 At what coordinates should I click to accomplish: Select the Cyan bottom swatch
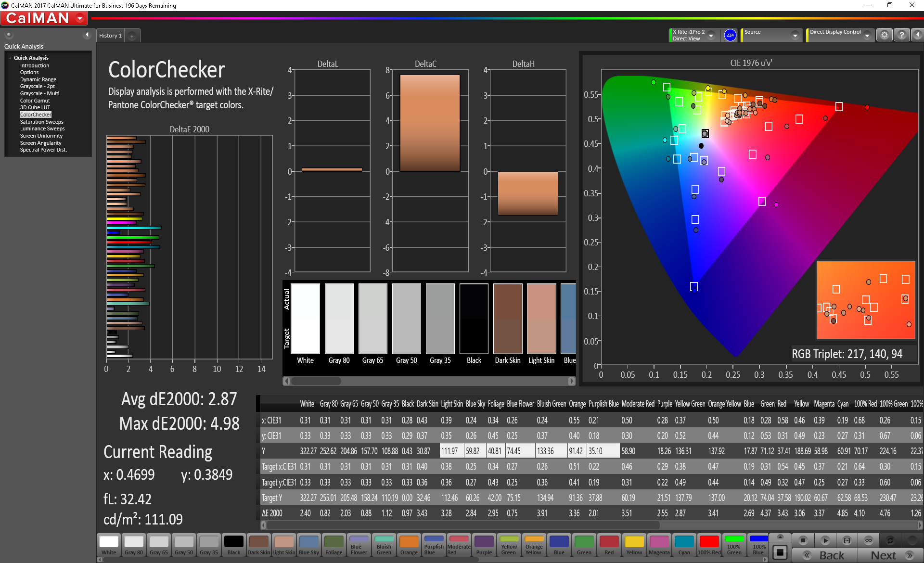tap(684, 545)
